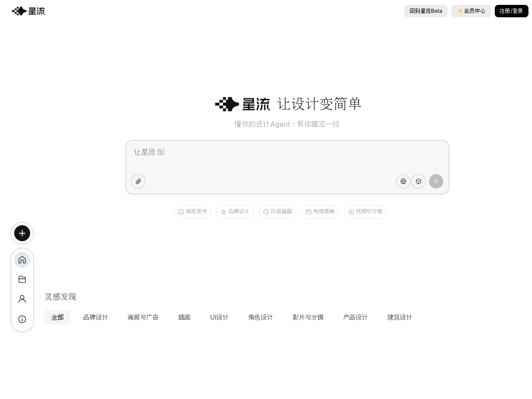
Task: Click the 灵感发现 section heading
Action: (x=60, y=297)
